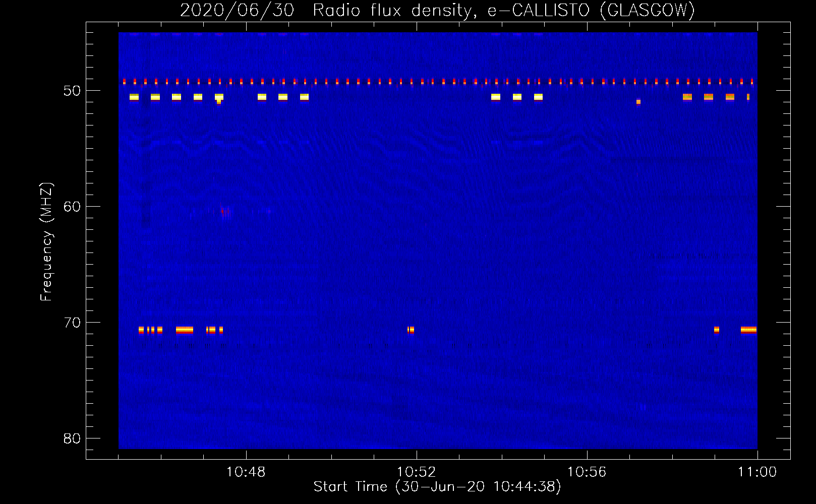Screen dimensions: 816x504
Task: Click the plot title mentioning e-CALLISTO (GLASGOW)
Action: pyautogui.click(x=437, y=10)
